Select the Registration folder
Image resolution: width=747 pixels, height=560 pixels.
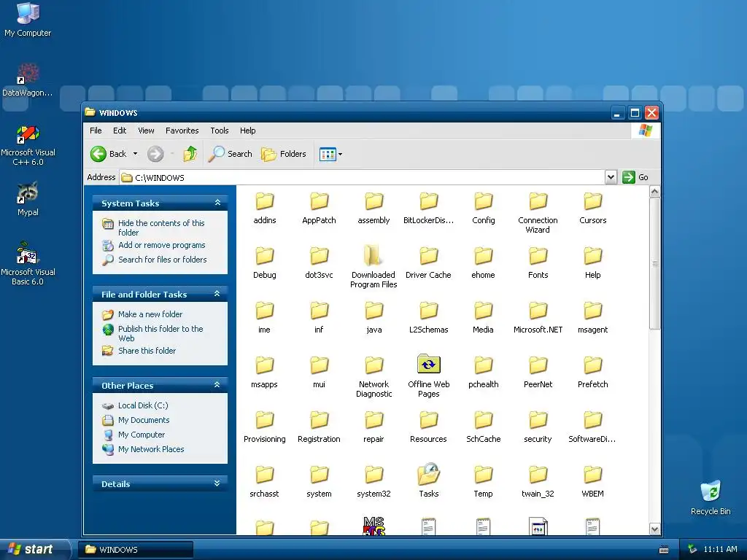click(319, 427)
